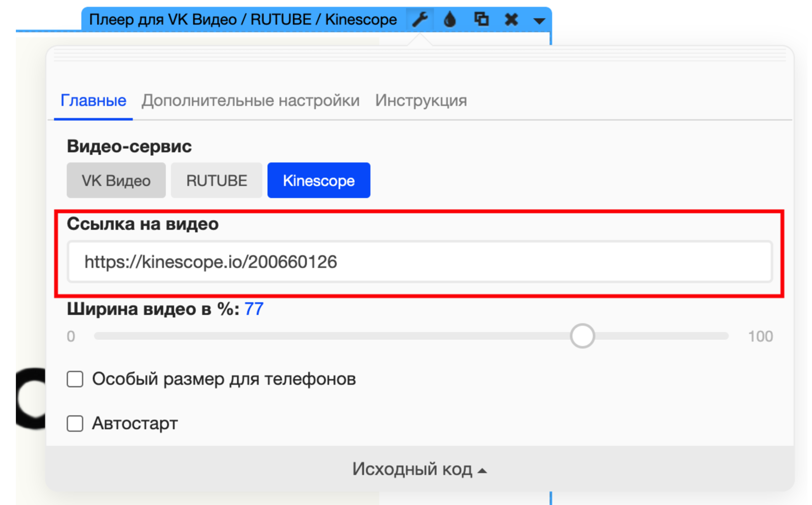
Task: Select Kinescope as the video service
Action: click(319, 180)
